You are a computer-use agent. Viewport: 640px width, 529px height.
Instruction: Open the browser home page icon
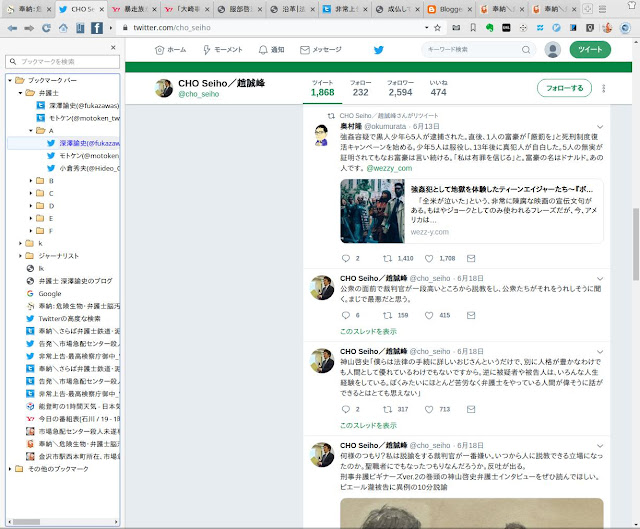pyautogui.click(x=63, y=28)
